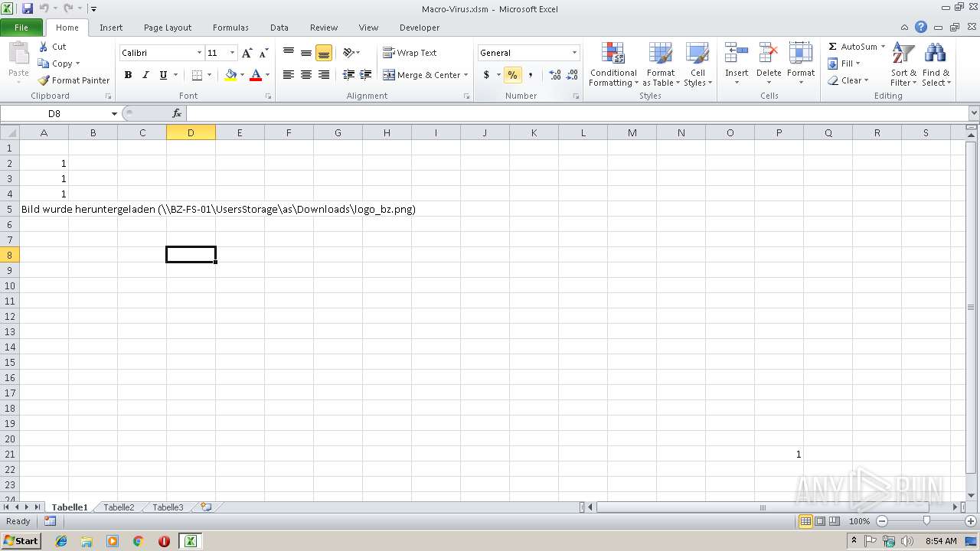Apply top vertical alignment

289,53
